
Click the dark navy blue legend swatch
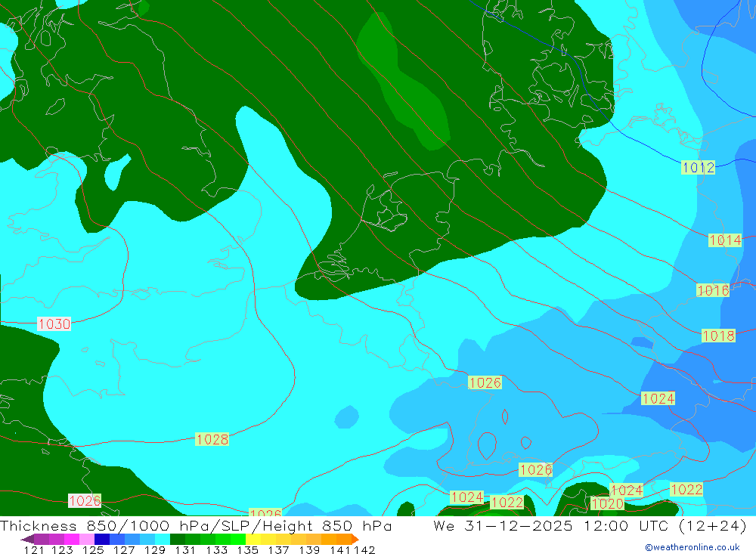coord(102,539)
